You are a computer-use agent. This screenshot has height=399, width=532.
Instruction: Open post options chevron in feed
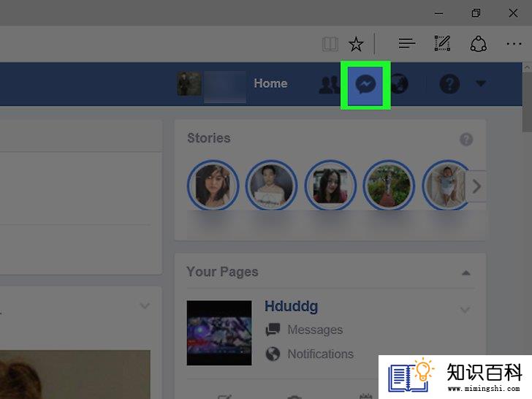coord(145,305)
